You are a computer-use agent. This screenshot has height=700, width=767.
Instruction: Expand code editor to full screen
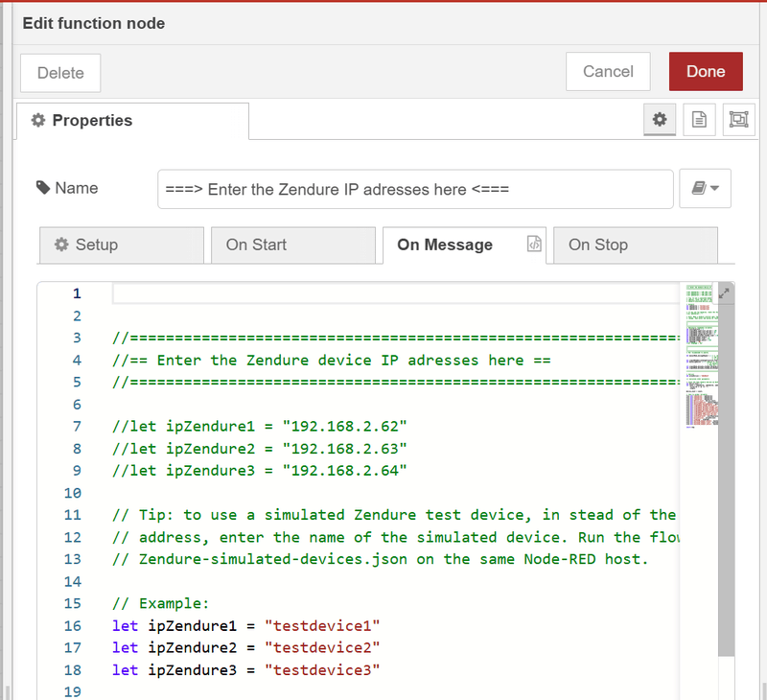[724, 293]
